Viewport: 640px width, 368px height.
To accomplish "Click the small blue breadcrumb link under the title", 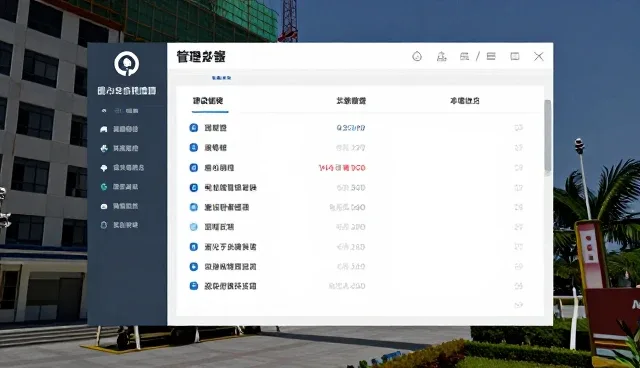I will pos(221,78).
